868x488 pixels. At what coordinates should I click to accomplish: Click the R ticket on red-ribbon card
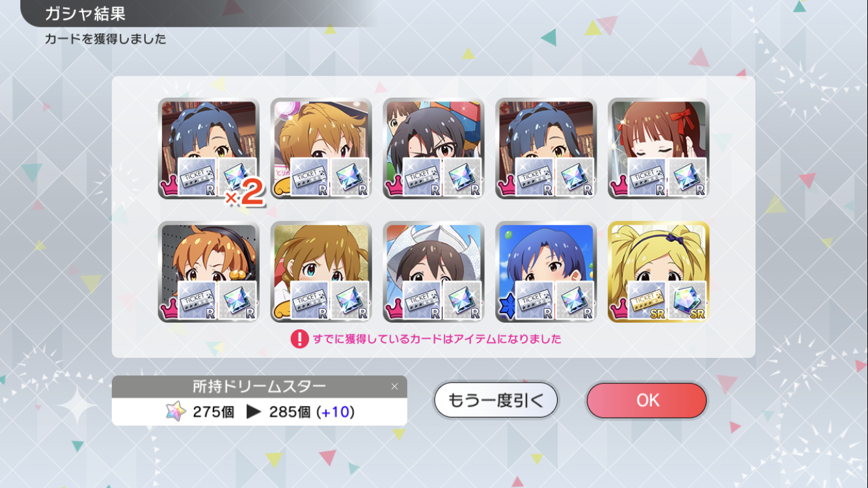click(x=647, y=177)
